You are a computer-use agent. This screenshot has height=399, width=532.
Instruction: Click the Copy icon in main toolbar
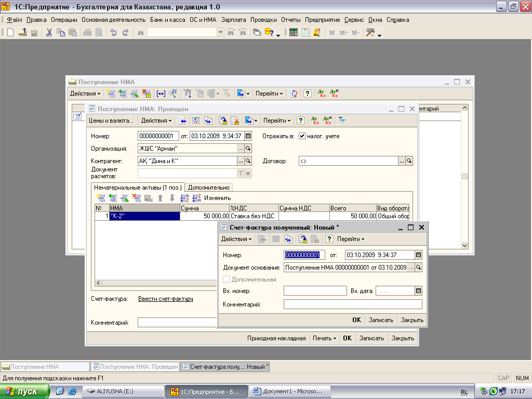(61, 33)
